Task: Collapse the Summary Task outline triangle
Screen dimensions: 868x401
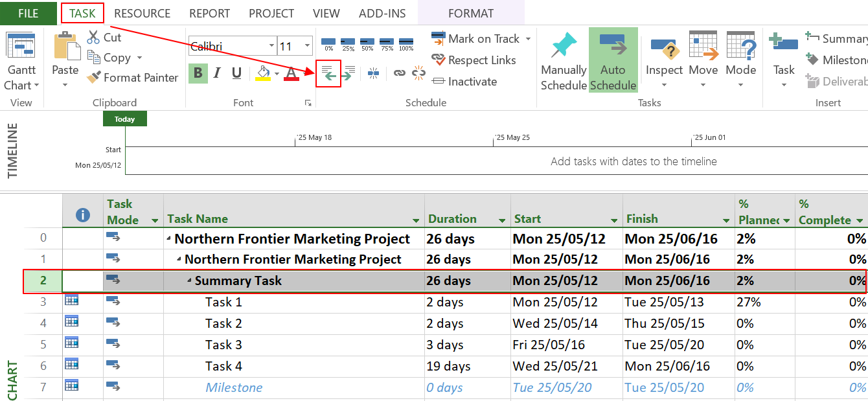Action: point(190,281)
